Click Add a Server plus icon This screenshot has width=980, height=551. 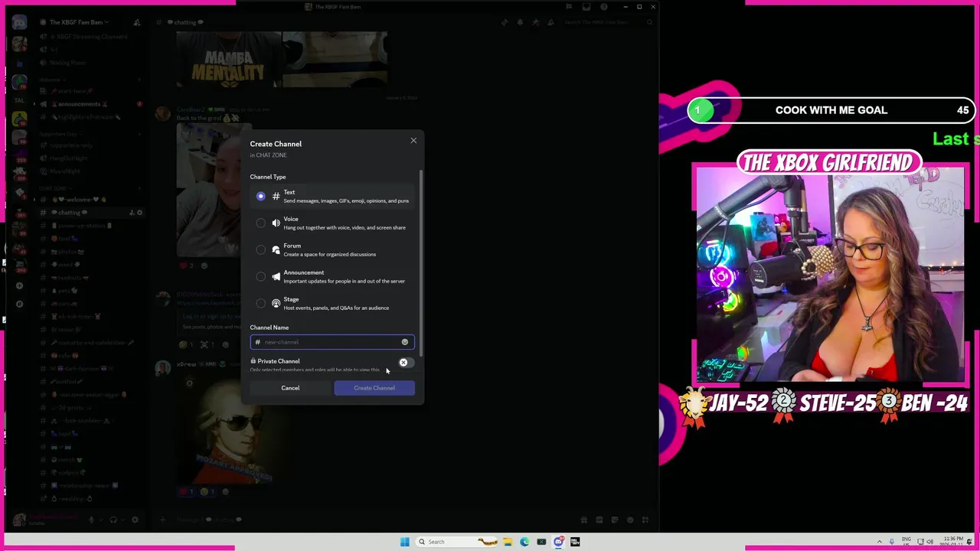click(19, 286)
